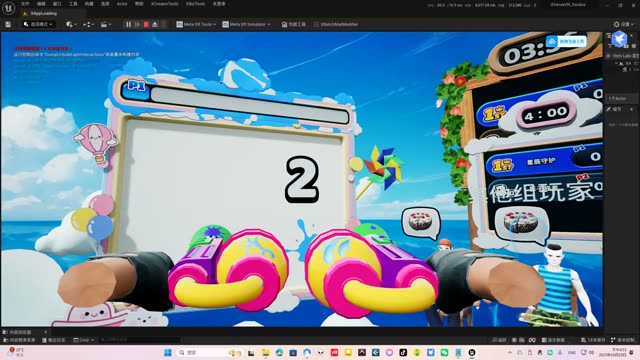Click the save level icon

(x=8, y=24)
